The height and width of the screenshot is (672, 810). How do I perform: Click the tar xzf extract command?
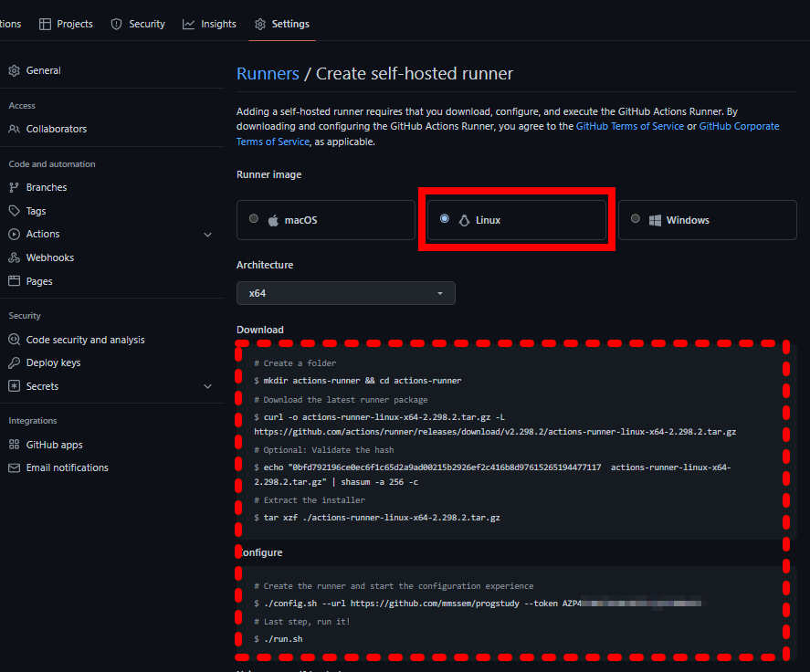pyautogui.click(x=377, y=518)
